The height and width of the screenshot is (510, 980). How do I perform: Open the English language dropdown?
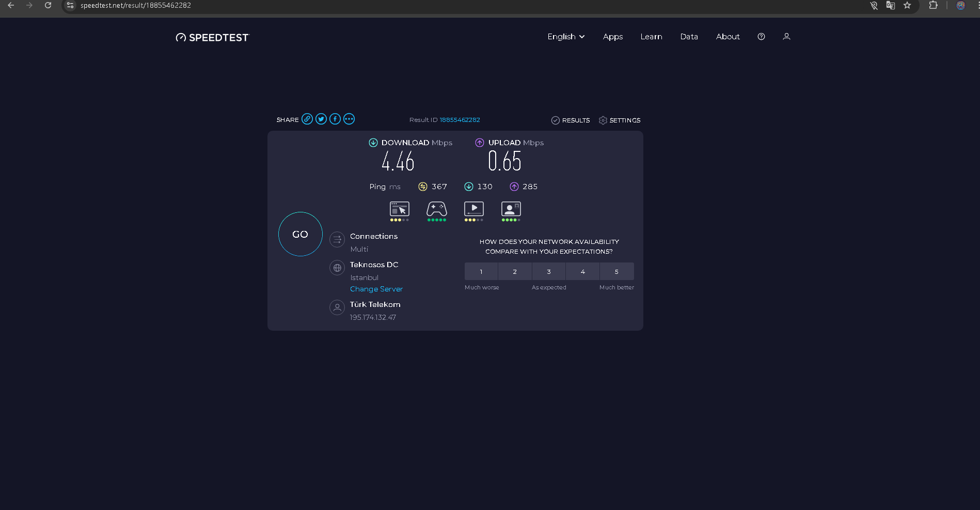click(x=566, y=37)
